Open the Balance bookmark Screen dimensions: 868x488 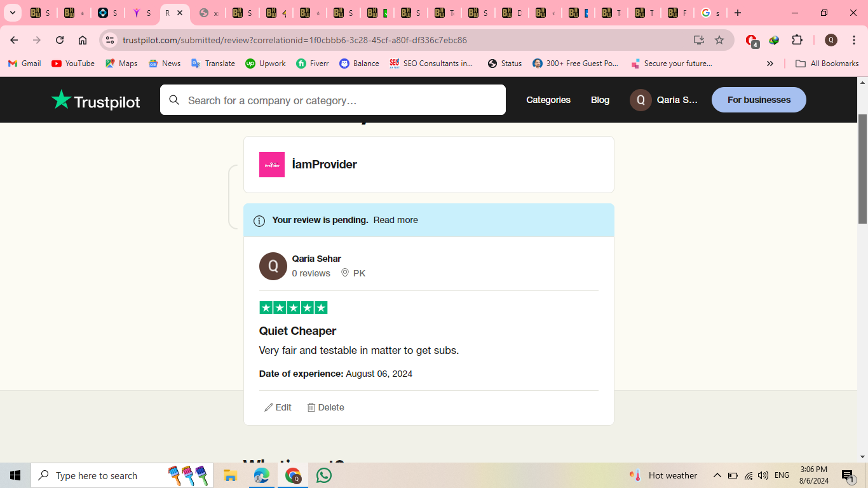pyautogui.click(x=359, y=64)
